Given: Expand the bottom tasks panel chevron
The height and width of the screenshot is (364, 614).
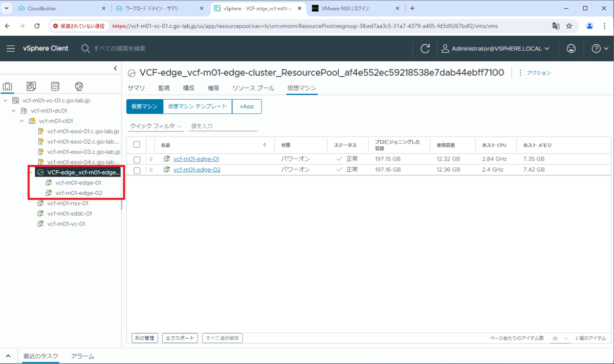Looking at the screenshot, I should click(x=8, y=356).
